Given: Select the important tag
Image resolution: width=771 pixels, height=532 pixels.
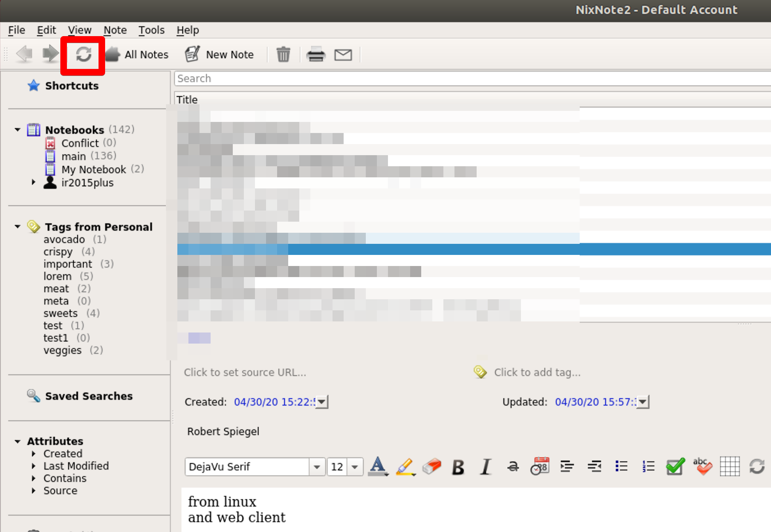Looking at the screenshot, I should coord(68,264).
